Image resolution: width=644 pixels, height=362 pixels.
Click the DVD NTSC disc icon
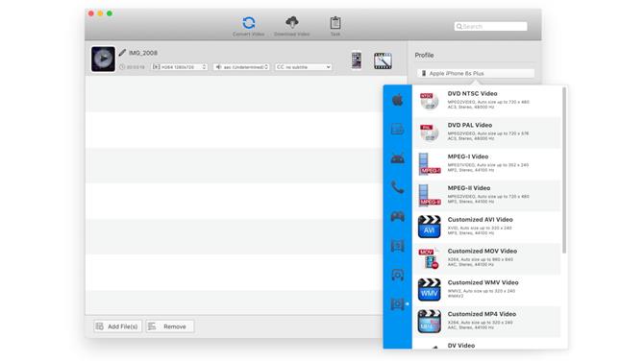[429, 101]
